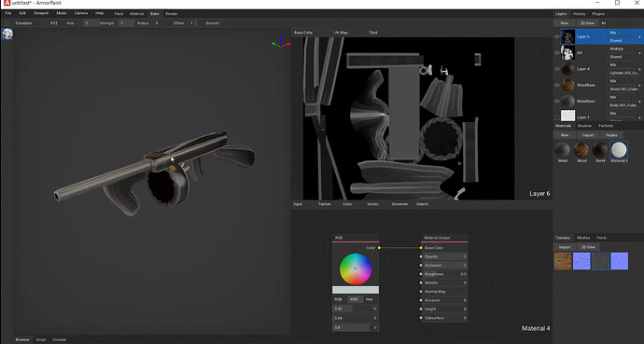Create a New layer

pos(565,23)
